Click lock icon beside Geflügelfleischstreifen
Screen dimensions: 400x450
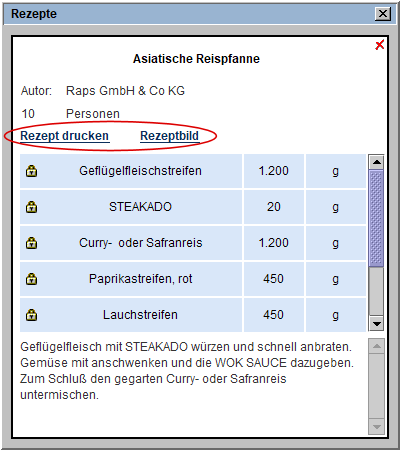32,171
